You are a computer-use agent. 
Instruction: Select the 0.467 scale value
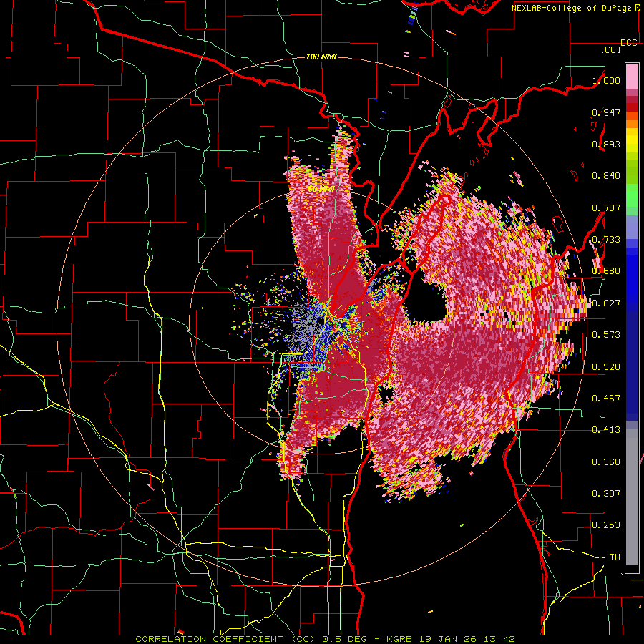tap(606, 398)
